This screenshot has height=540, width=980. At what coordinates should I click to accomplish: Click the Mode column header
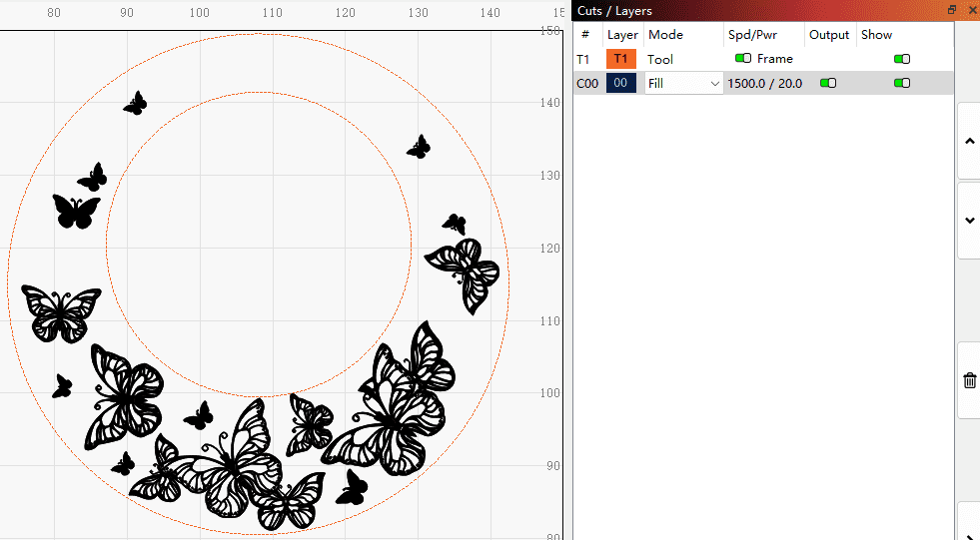(665, 35)
